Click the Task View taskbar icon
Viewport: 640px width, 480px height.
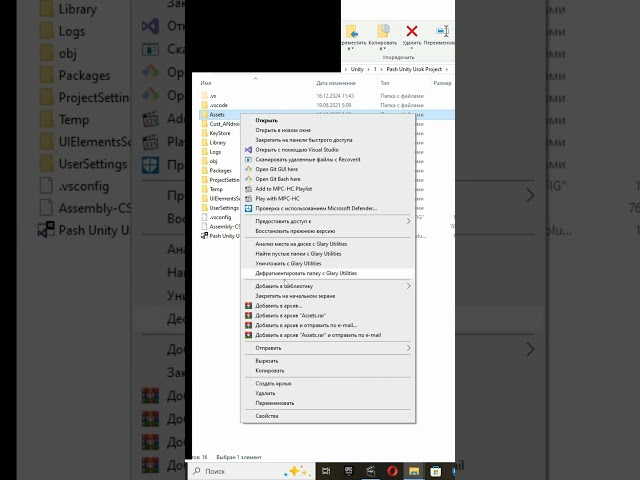click(326, 471)
